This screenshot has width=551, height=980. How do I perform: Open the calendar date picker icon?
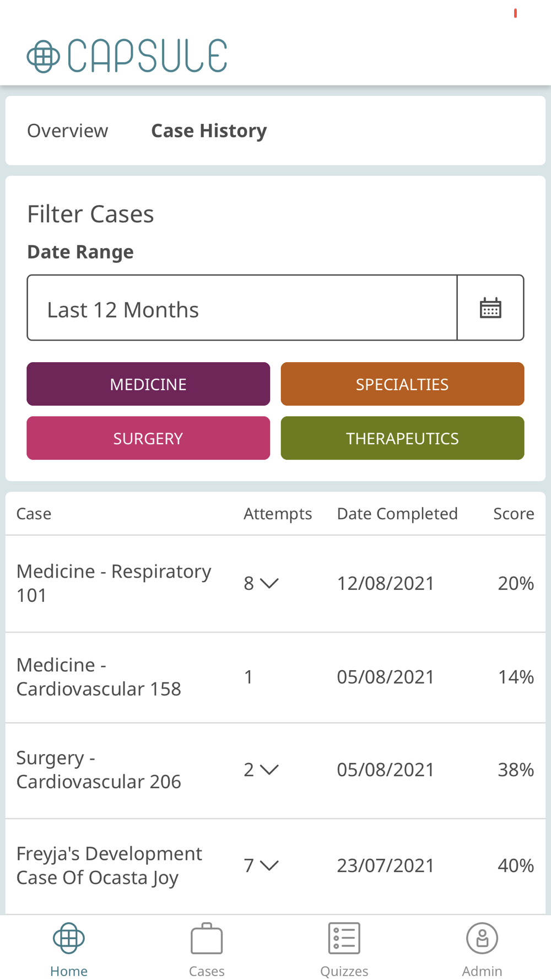click(490, 308)
